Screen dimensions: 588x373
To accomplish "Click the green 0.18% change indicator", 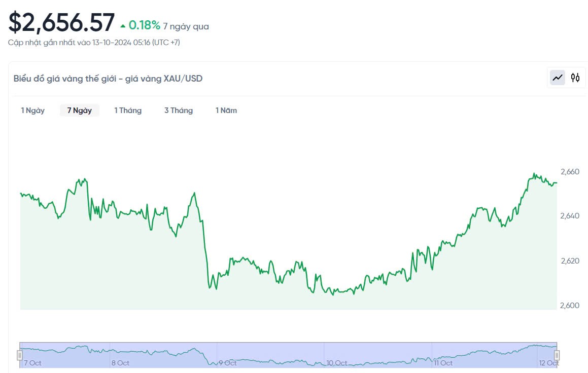I will [x=144, y=25].
